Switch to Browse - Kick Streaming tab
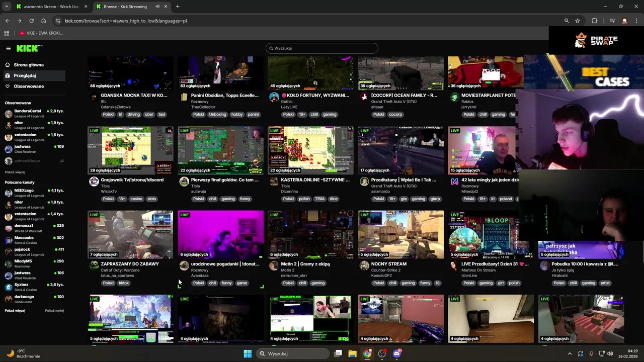The image size is (644, 362). click(131, 7)
